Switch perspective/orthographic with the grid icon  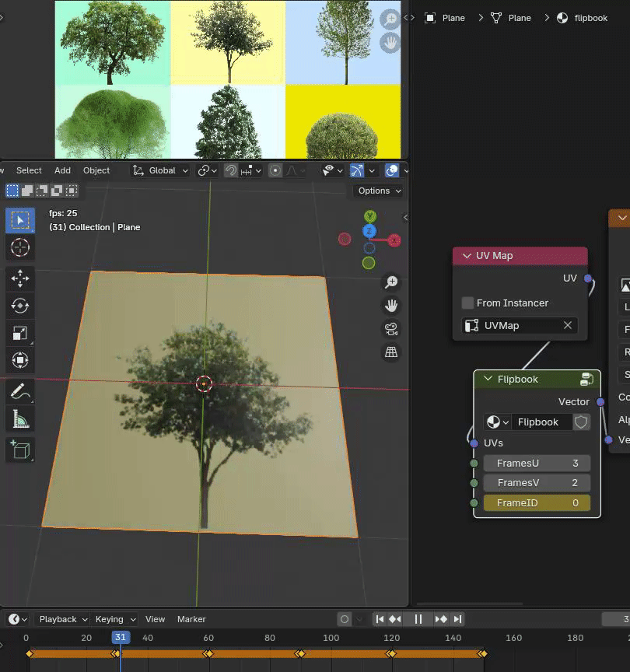(391, 352)
